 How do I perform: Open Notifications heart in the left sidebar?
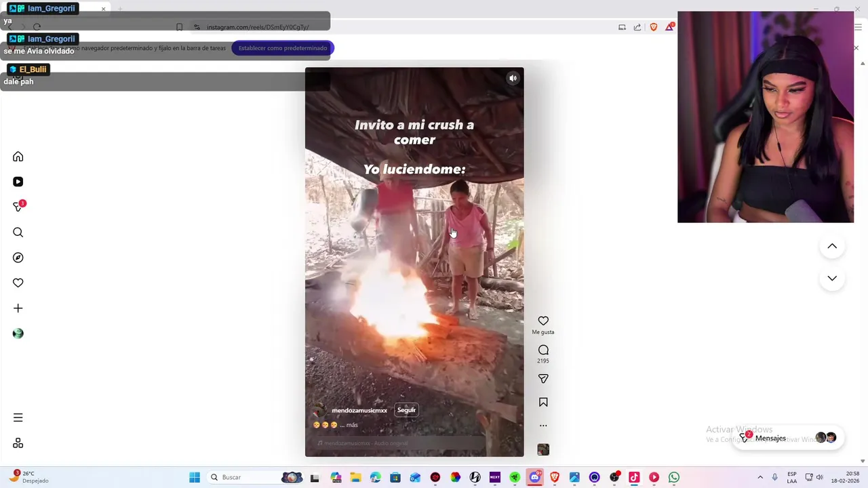click(18, 283)
